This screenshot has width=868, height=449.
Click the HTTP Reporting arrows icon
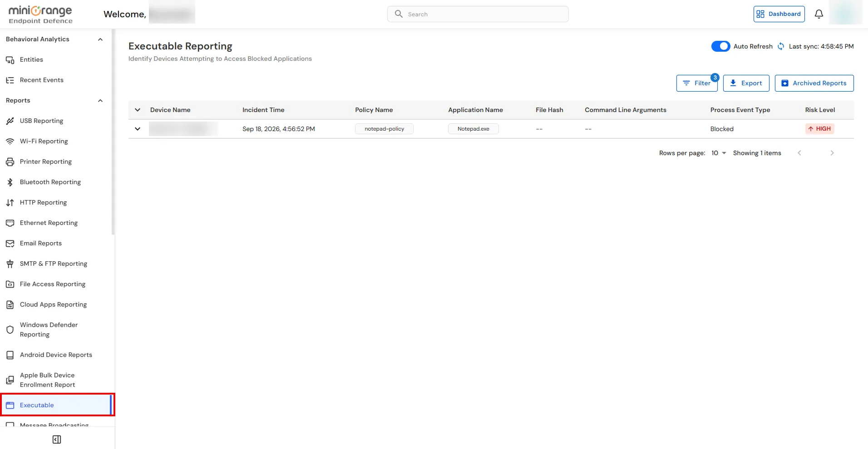click(10, 203)
